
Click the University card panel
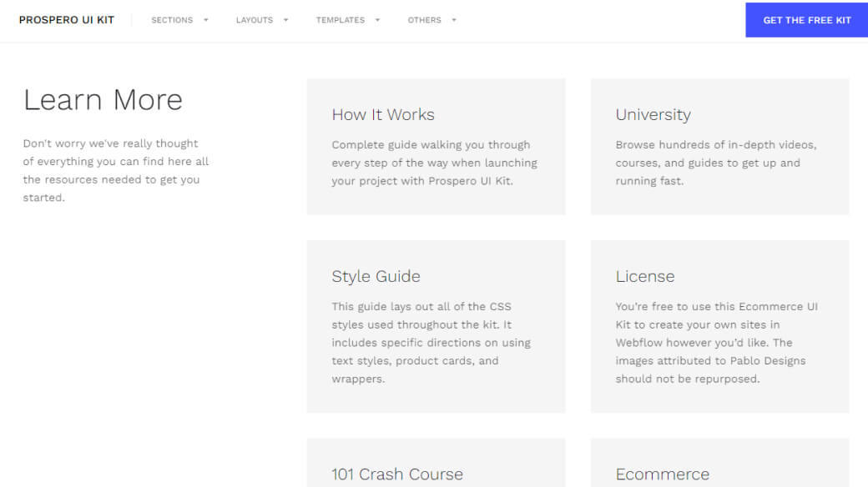pyautogui.click(x=719, y=147)
